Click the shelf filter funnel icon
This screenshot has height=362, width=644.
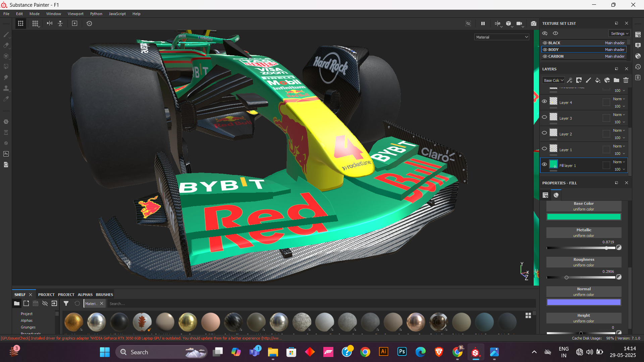pos(66,303)
